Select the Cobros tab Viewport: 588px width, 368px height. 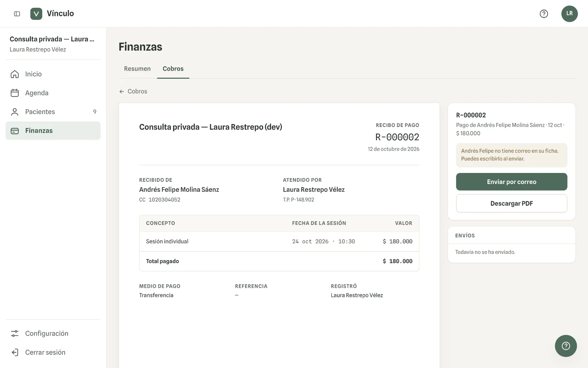(173, 69)
